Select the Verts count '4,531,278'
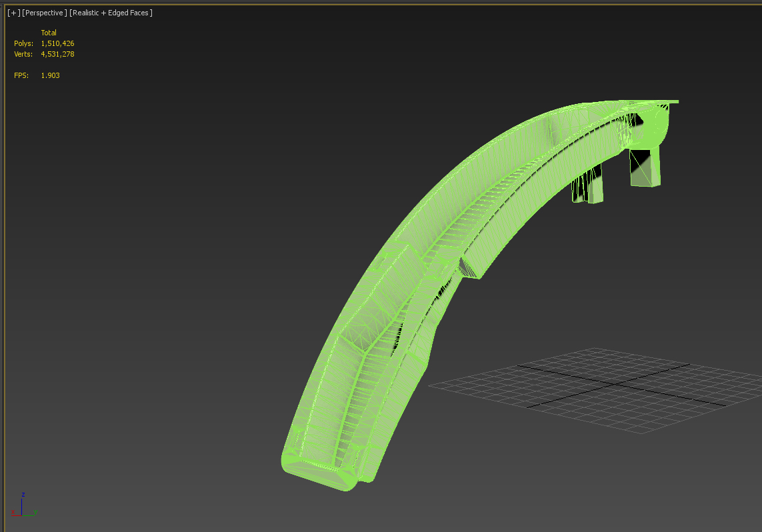The image size is (762, 532). (57, 54)
